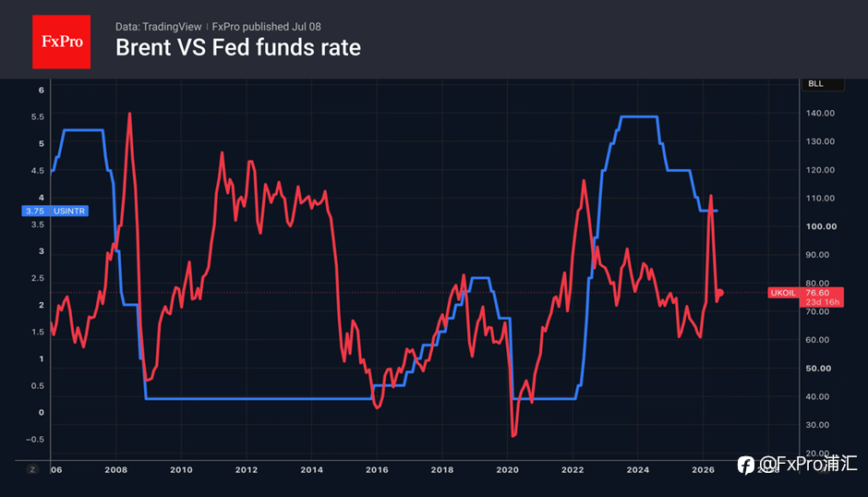868x497 pixels.
Task: Click the 140.00 price scale value
Action: 820,113
